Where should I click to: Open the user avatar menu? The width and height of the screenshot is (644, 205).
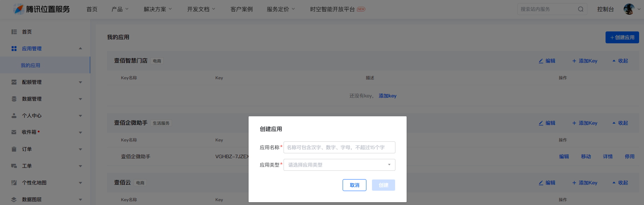629,9
